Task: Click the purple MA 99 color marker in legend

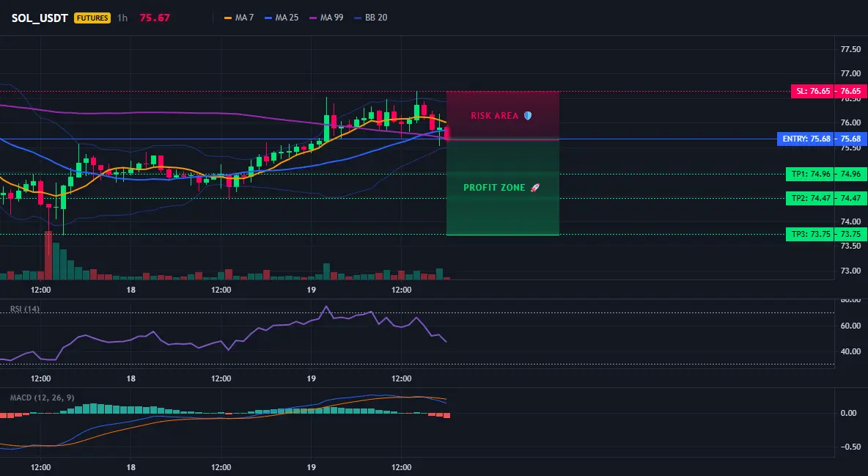Action: (x=313, y=18)
